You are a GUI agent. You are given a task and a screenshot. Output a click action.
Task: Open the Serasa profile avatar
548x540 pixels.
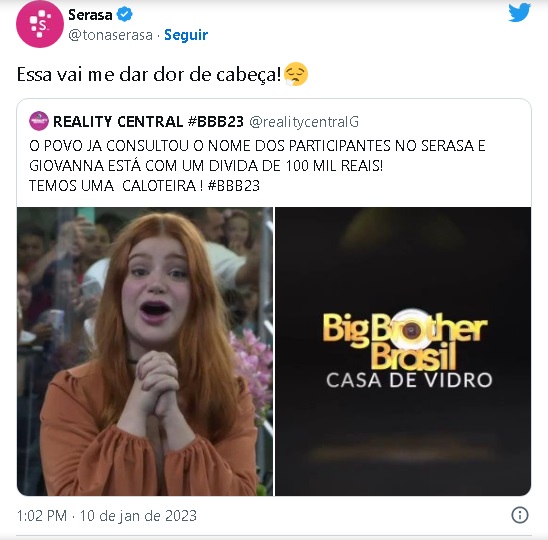coord(40,24)
